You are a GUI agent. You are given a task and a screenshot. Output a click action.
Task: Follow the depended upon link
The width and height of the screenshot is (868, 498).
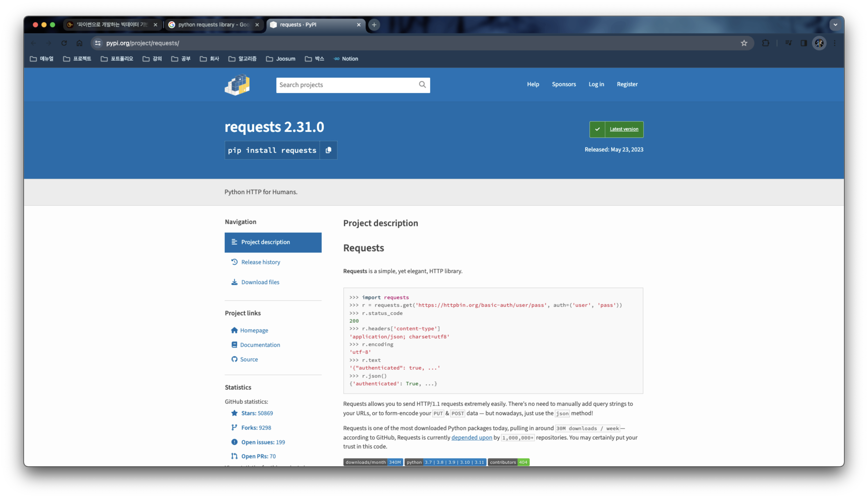click(471, 437)
